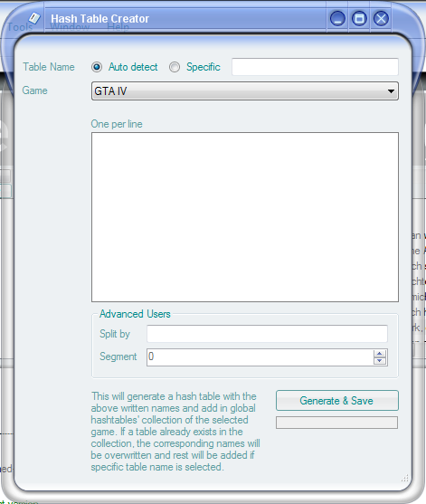Image resolution: width=426 pixels, height=504 pixels.
Task: Click the Hash Table Creator title icon
Action: (34, 18)
